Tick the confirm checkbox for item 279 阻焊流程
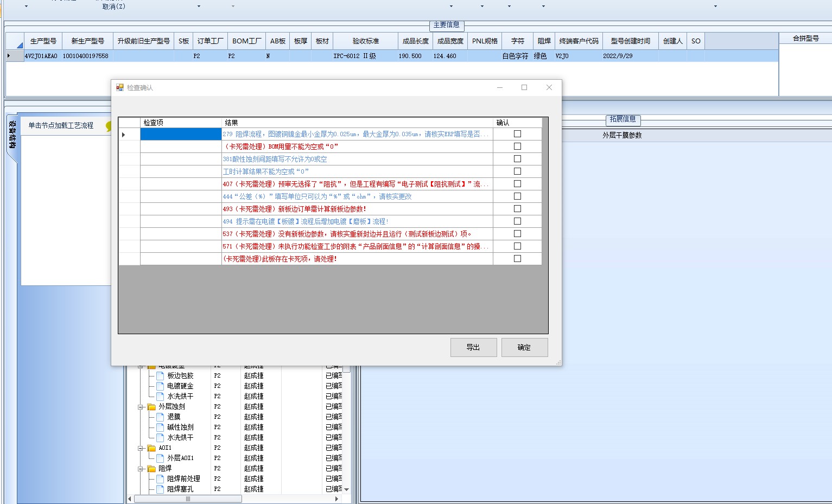Screen dimensions: 832x504 pos(517,133)
